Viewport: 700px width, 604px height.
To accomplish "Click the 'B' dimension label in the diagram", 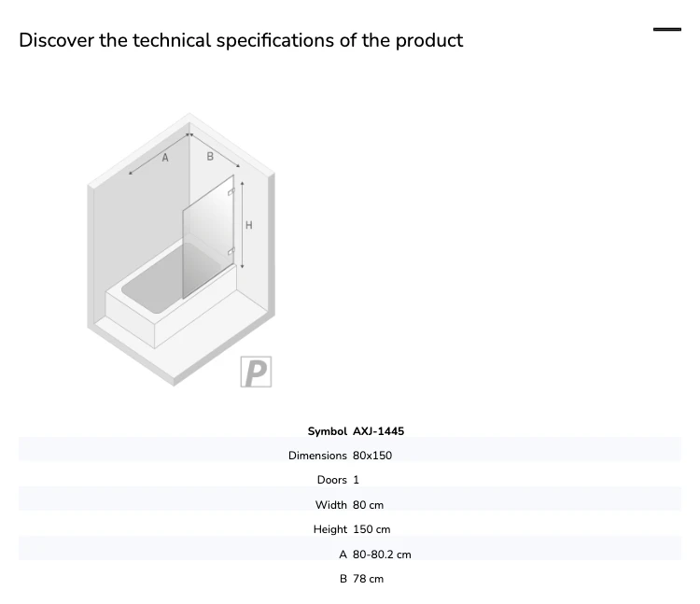I will 210,156.
